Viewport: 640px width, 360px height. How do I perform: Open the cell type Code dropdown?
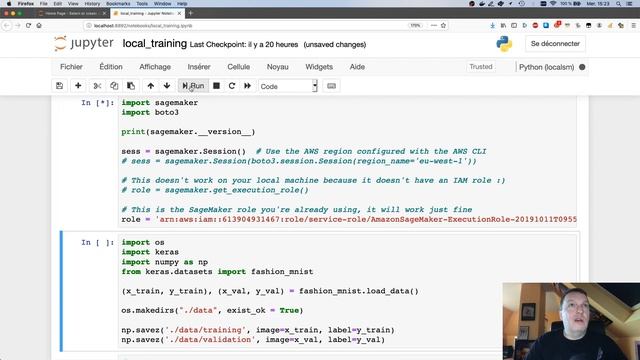[x=288, y=86]
